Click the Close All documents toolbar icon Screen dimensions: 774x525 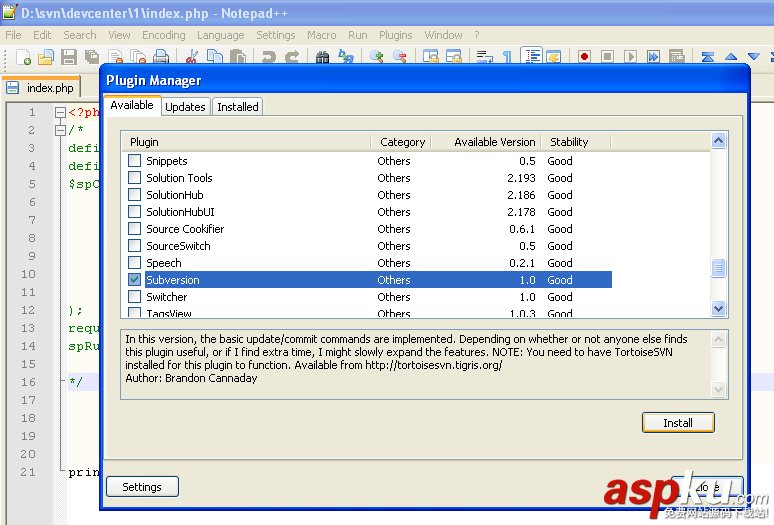(x=138, y=57)
